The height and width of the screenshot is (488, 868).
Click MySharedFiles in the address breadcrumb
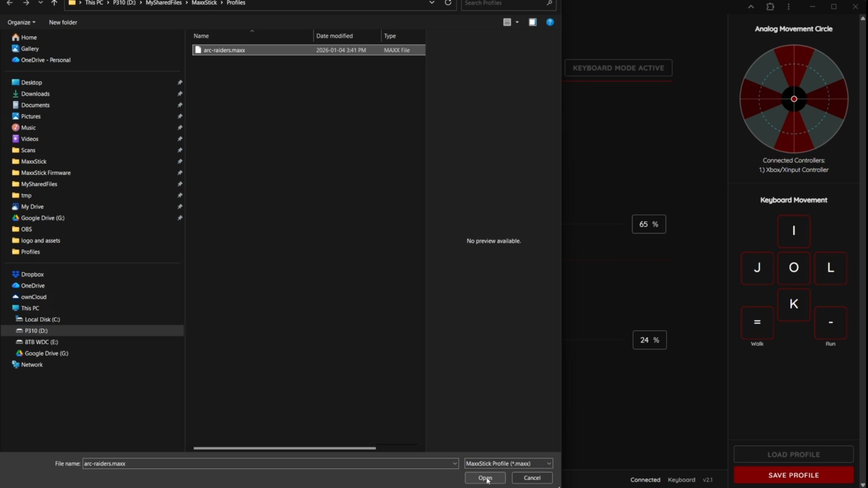(x=164, y=3)
